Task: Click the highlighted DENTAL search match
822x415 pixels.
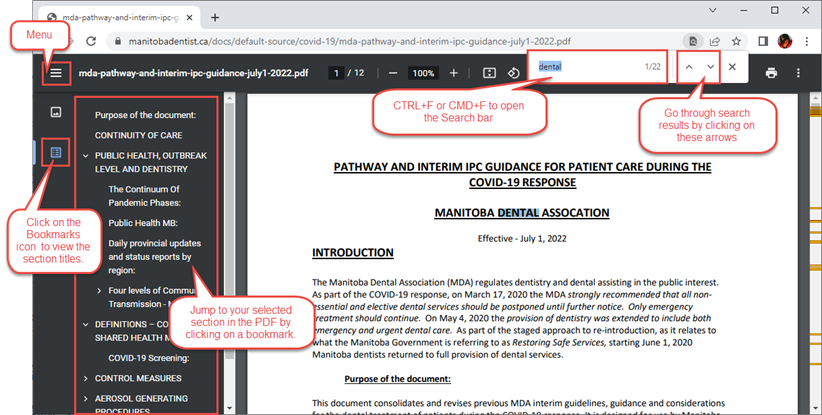Action: (518, 213)
